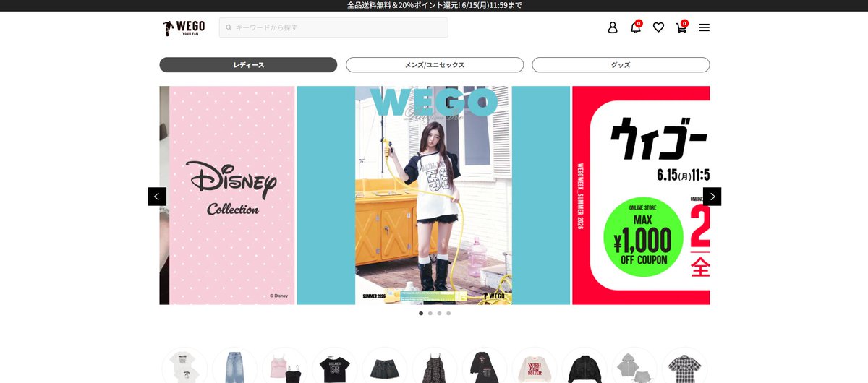Open the notifications bell icon

pyautogui.click(x=636, y=27)
